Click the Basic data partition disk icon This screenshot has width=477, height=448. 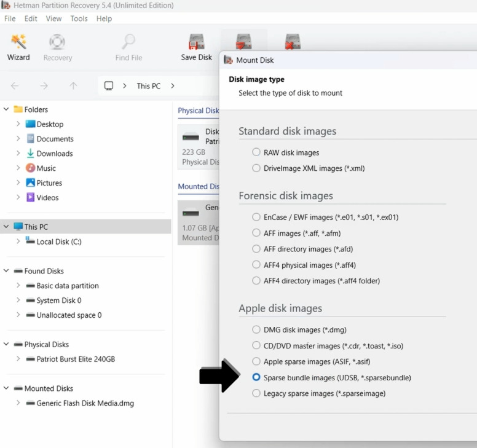30,286
